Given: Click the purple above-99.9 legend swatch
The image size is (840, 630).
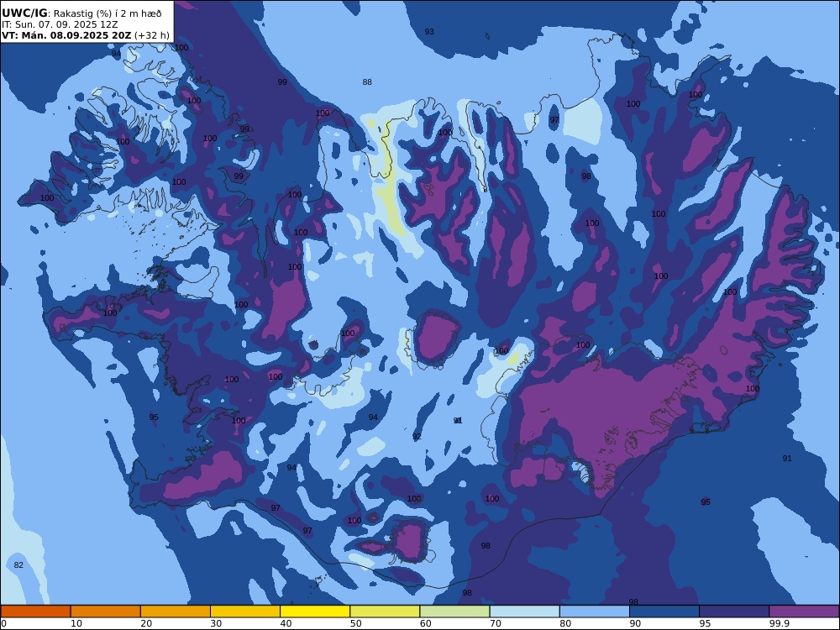Looking at the screenshot, I should tap(804, 612).
